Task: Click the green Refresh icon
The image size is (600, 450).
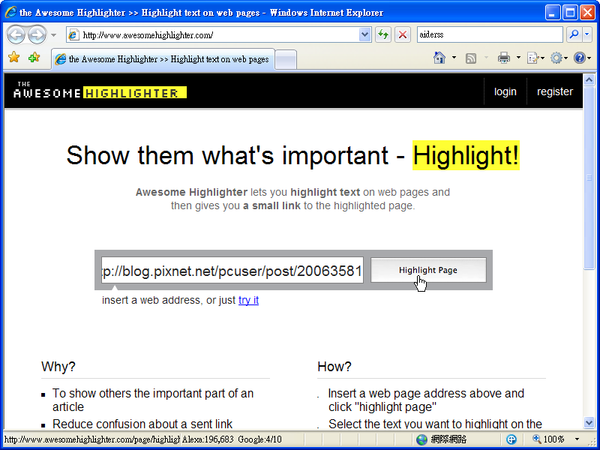Action: point(383,35)
